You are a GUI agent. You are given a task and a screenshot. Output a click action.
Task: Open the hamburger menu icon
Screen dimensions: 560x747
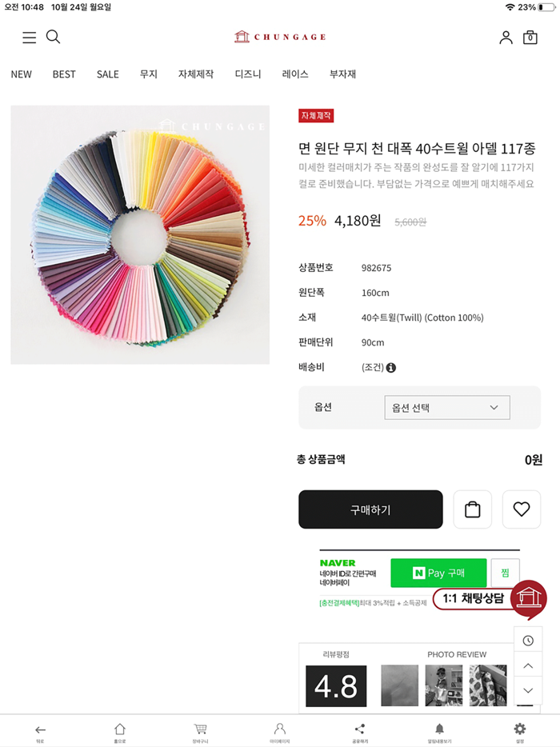30,38
